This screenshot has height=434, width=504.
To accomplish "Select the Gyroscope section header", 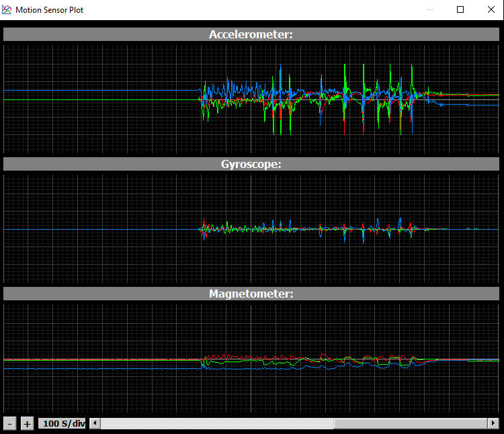I will click(x=251, y=164).
